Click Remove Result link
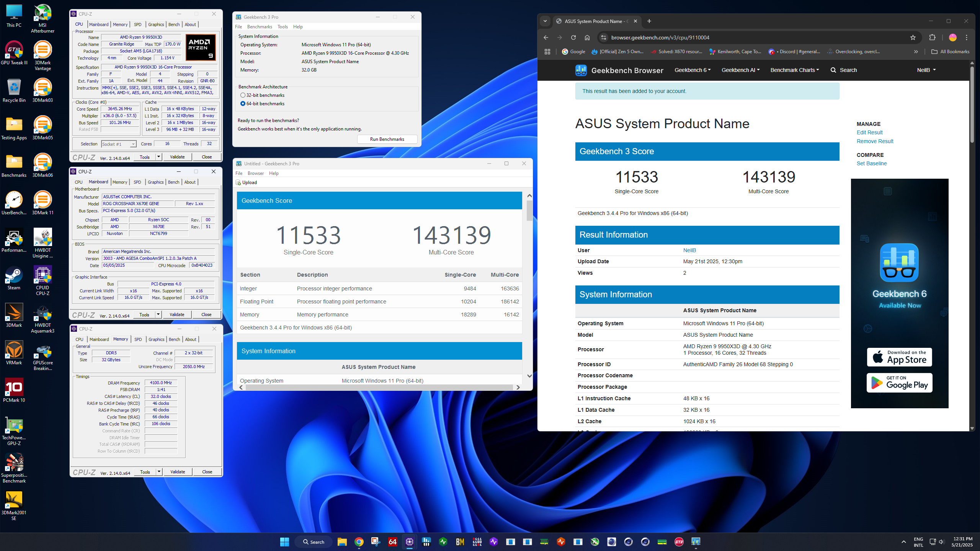This screenshot has height=551, width=980. pos(875,141)
